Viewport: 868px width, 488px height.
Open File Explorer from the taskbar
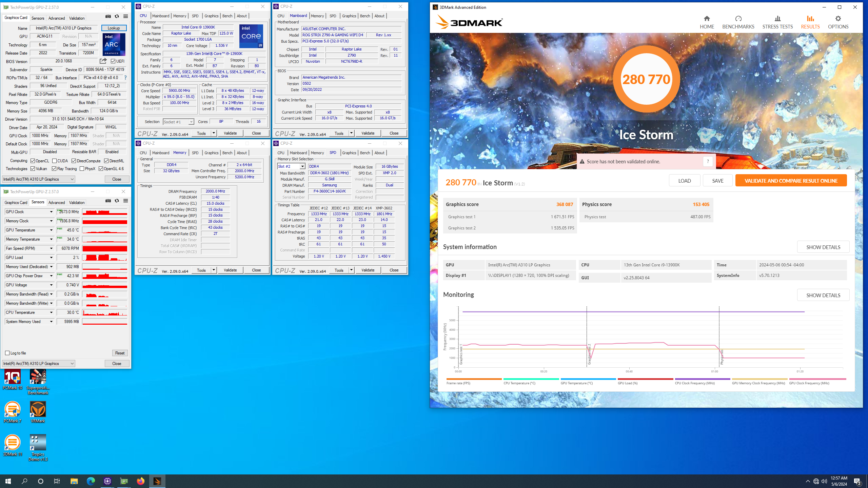[74, 481]
